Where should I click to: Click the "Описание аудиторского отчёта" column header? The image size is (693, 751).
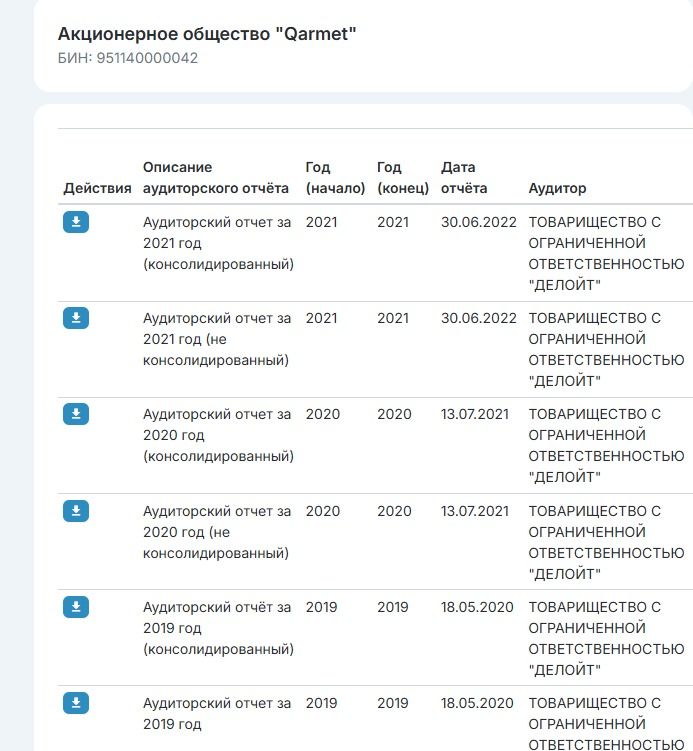[x=216, y=178]
